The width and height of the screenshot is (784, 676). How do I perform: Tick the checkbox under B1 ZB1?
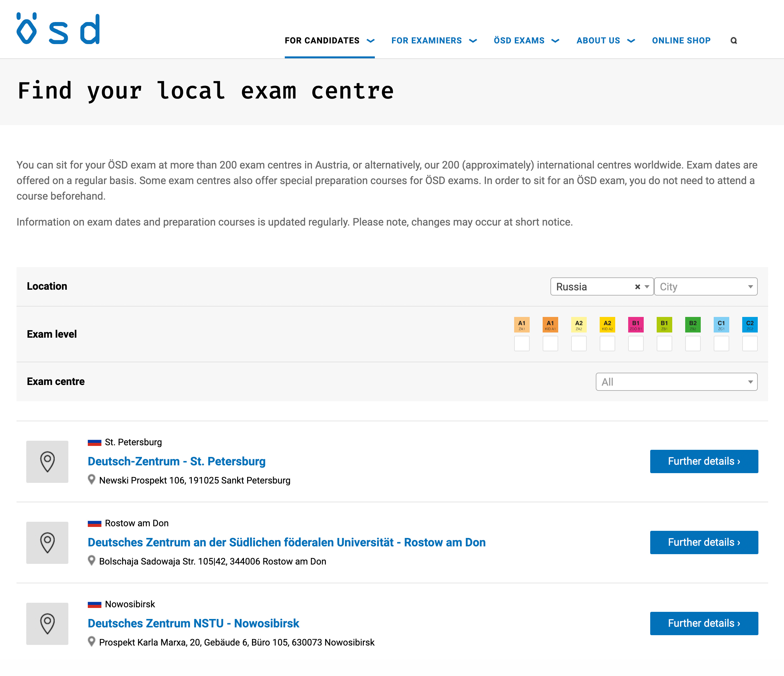tap(664, 343)
